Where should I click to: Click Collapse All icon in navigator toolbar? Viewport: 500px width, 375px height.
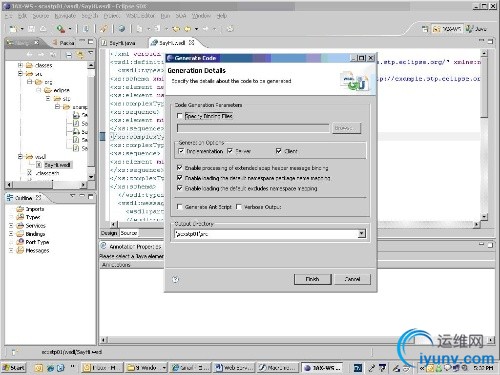[69, 55]
